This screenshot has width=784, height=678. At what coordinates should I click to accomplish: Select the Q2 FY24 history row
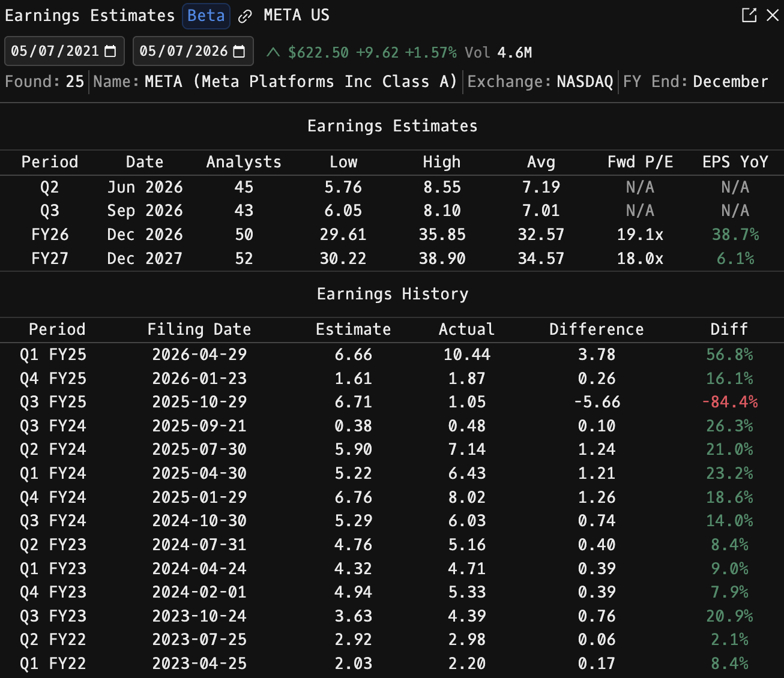(x=392, y=449)
